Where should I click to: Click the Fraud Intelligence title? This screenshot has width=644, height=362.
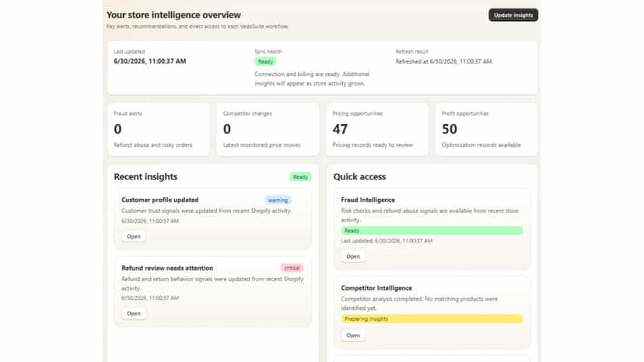368,200
